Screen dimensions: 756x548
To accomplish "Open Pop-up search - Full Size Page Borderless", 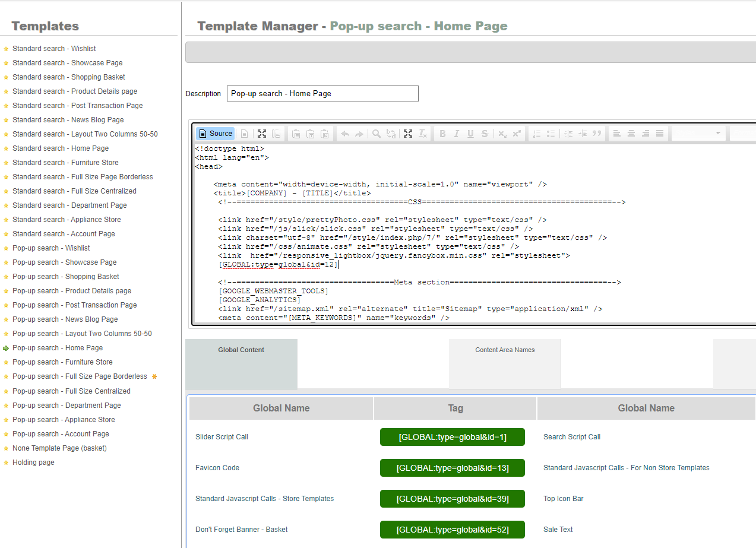I will [80, 376].
